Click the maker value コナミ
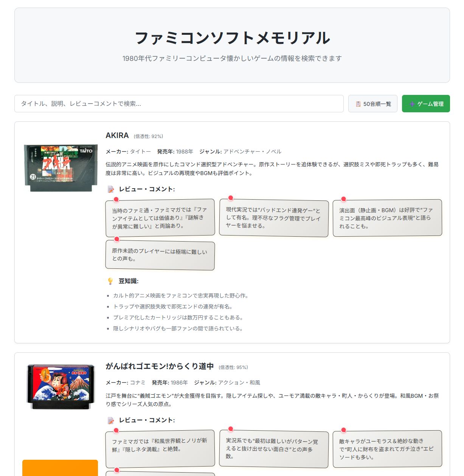The image size is (464, 476). (x=138, y=383)
